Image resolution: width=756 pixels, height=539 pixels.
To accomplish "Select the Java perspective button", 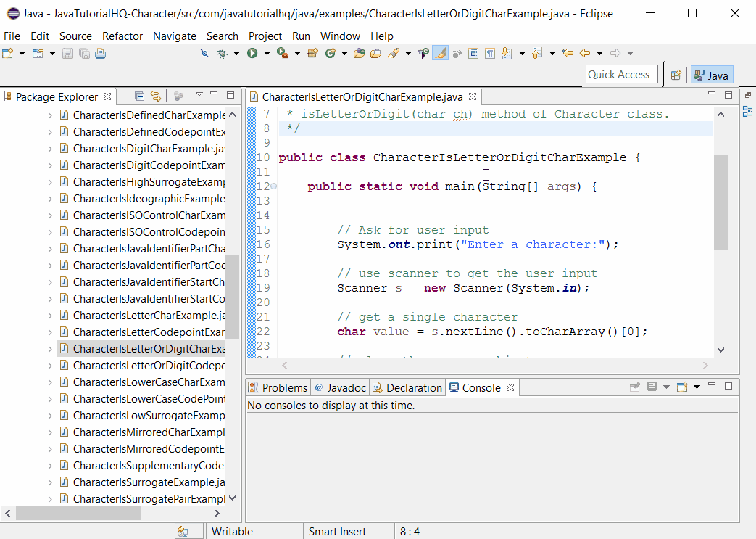I will coord(710,74).
